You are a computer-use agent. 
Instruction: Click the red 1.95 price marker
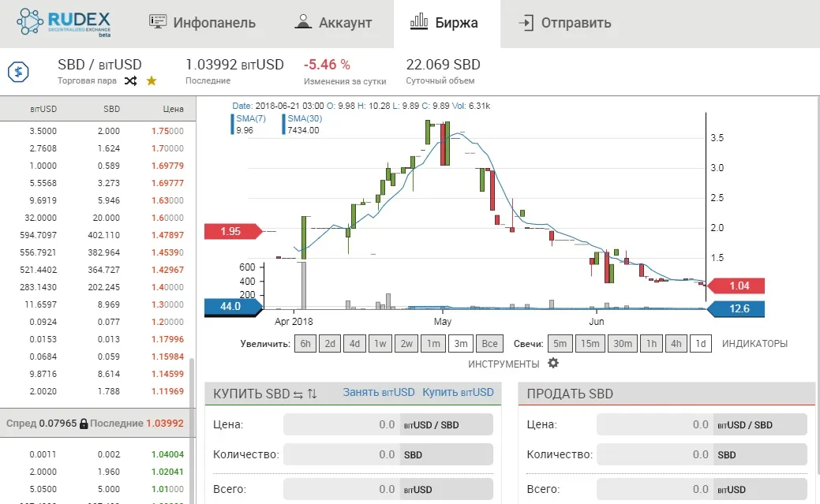233,231
